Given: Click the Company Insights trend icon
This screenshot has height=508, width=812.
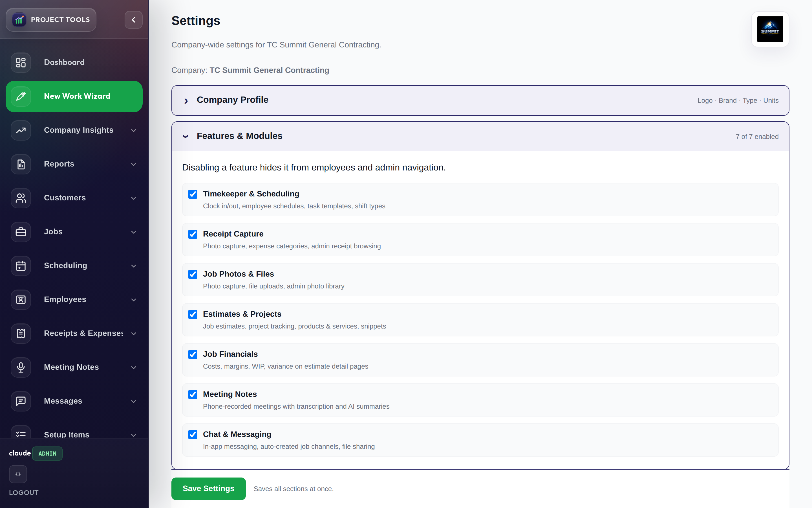Looking at the screenshot, I should tap(21, 130).
